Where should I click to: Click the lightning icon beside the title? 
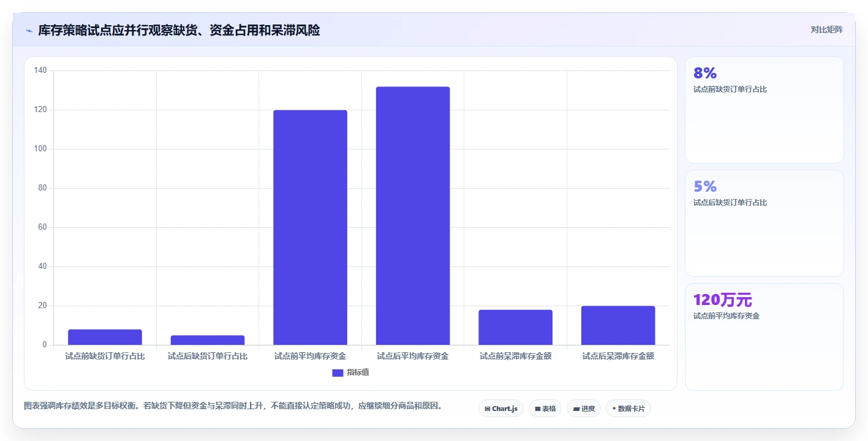click(x=29, y=31)
